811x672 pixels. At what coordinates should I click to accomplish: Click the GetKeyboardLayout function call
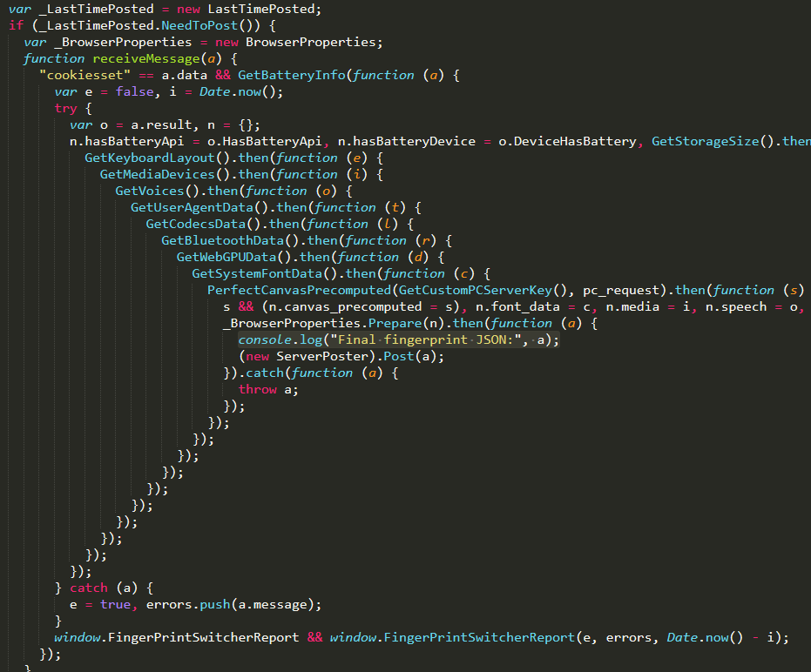click(x=149, y=158)
